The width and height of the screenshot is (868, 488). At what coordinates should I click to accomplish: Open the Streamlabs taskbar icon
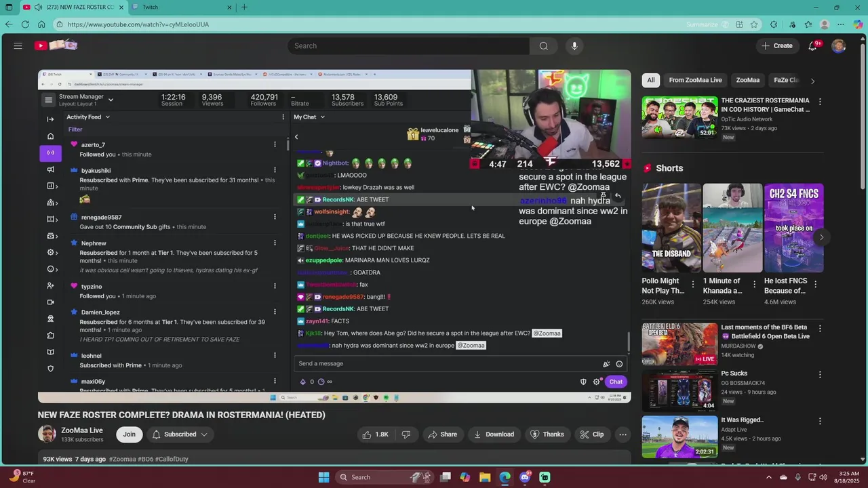click(545, 477)
